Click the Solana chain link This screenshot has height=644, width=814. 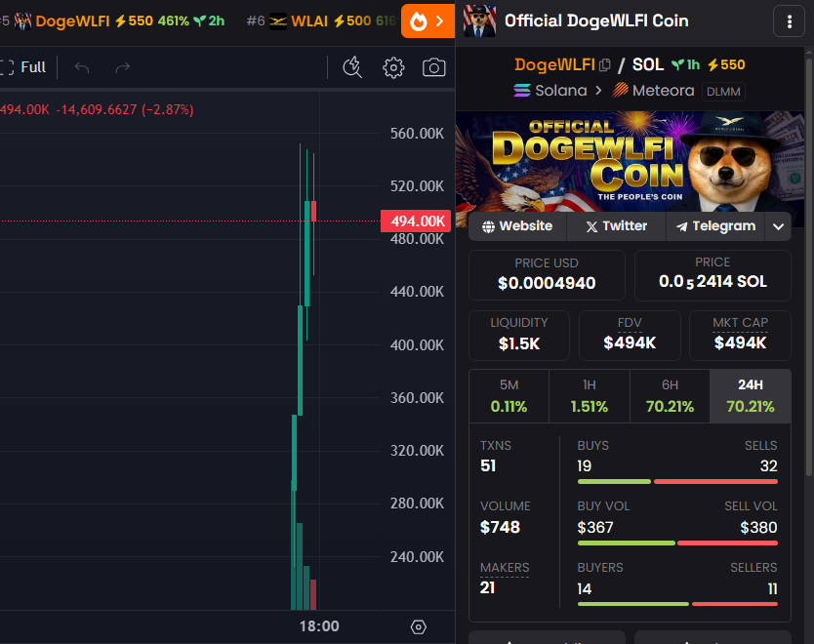click(x=550, y=91)
